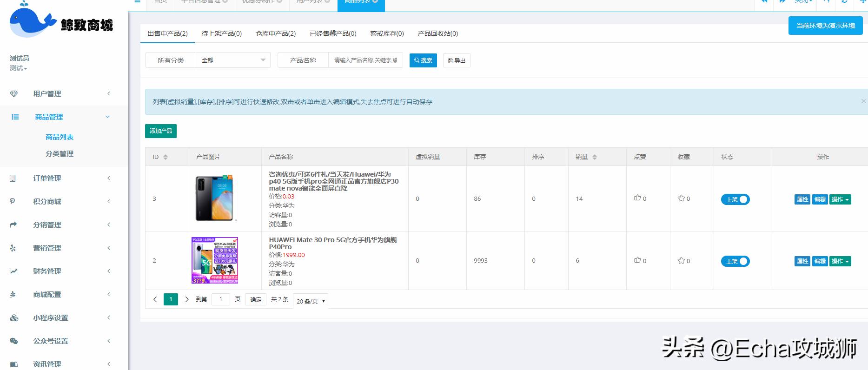Open the 测试 user dropdown under 测试员
Screen dimensions: 868x370
(19, 68)
